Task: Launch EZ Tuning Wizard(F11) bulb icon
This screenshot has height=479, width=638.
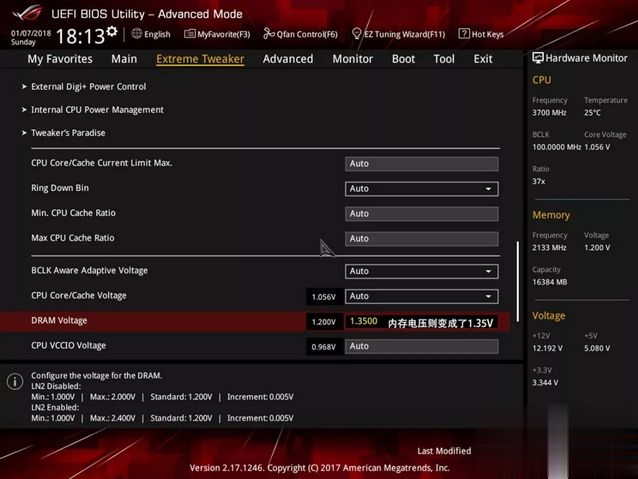Action: [x=357, y=34]
